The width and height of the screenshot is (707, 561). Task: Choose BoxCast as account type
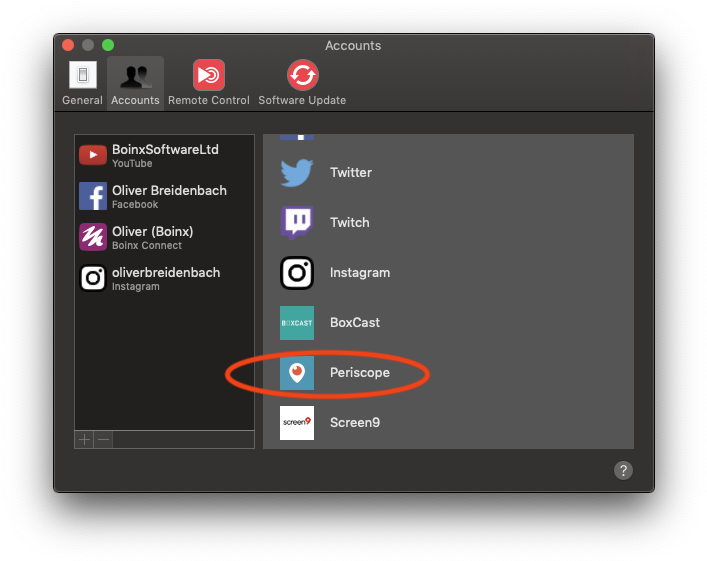pyautogui.click(x=355, y=323)
